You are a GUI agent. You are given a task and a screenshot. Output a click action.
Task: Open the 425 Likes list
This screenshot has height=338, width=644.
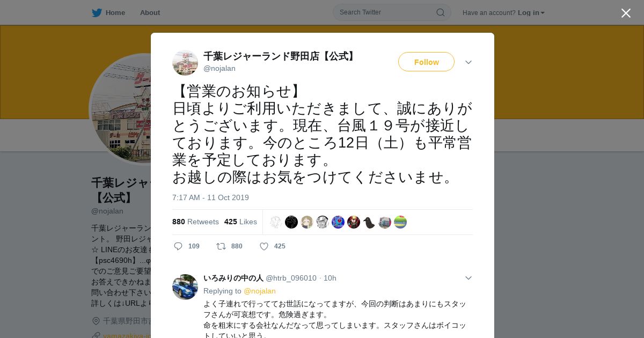[x=240, y=222]
